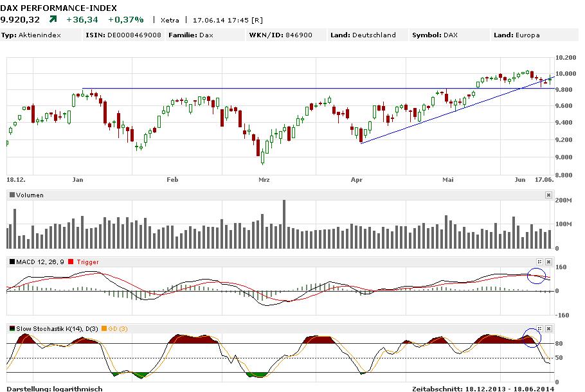Open settings icon of the Slow Stochastik panel
Viewport: 585px width, 392px height.
pos(539,328)
